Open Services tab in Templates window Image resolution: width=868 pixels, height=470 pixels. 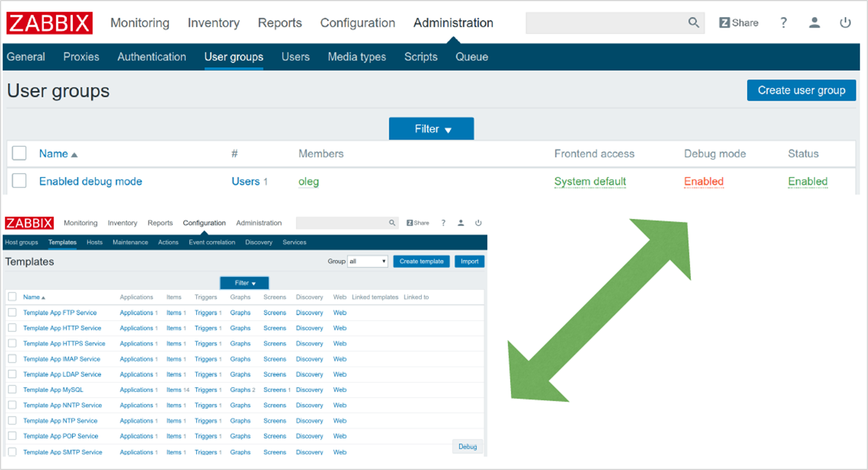294,242
